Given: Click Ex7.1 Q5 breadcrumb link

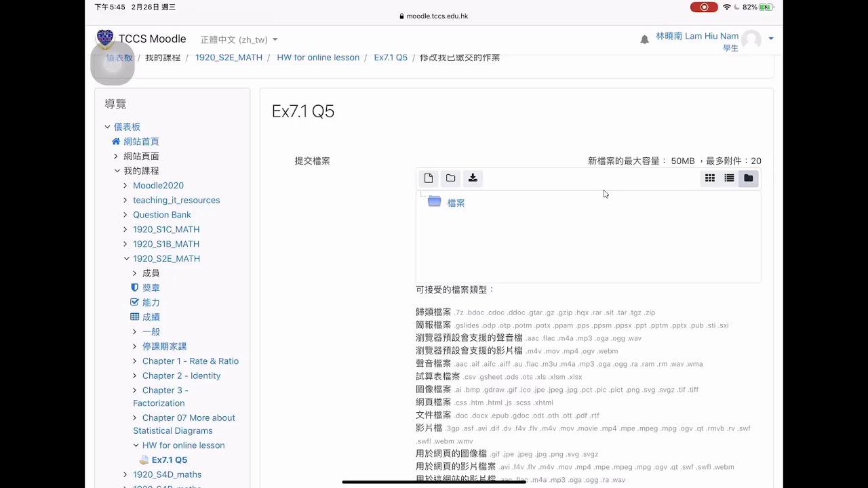Looking at the screenshot, I should pos(391,58).
